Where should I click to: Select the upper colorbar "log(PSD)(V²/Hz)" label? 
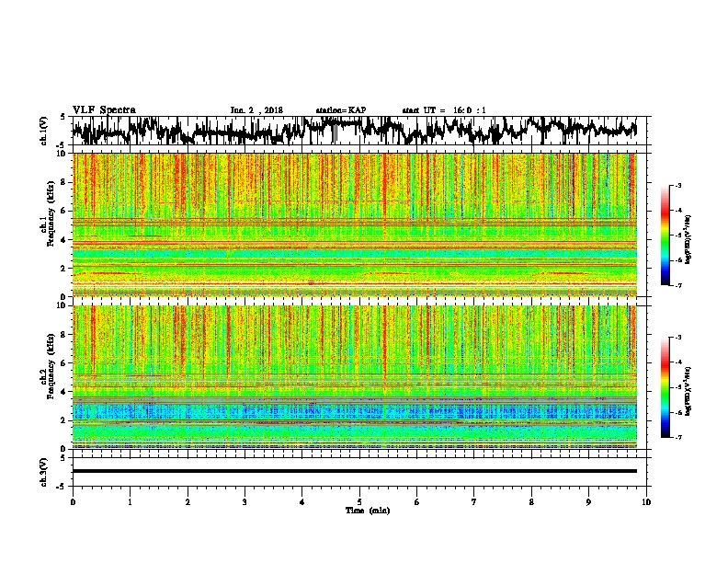[688, 239]
